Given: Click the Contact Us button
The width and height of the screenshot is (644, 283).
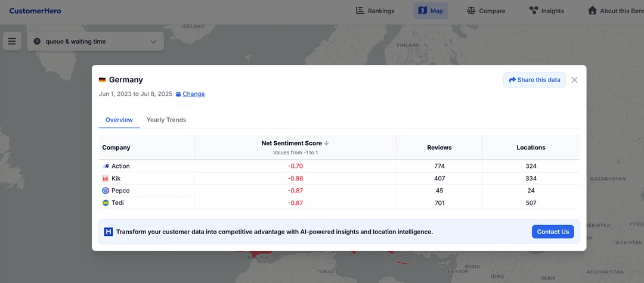Looking at the screenshot, I should (552, 232).
